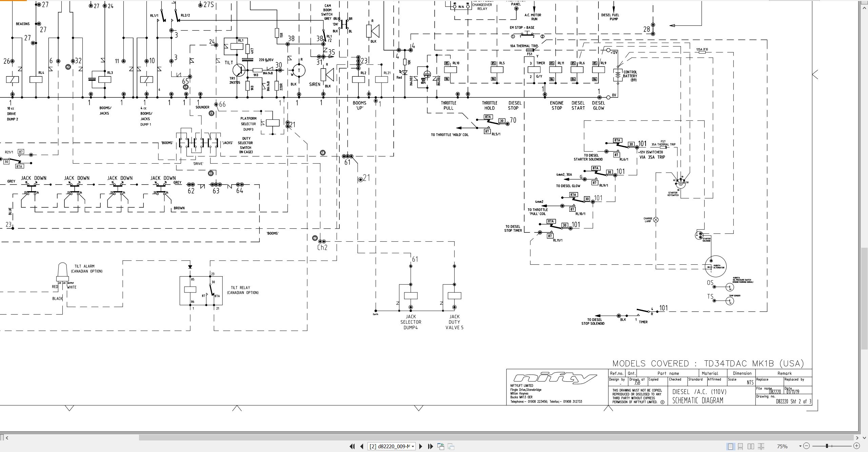
Task: Go to the previous page
Action: pyautogui.click(x=361, y=447)
